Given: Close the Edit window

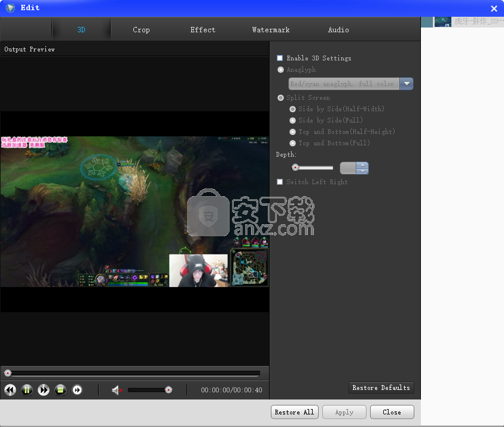Looking at the screenshot, I should click(x=494, y=8).
